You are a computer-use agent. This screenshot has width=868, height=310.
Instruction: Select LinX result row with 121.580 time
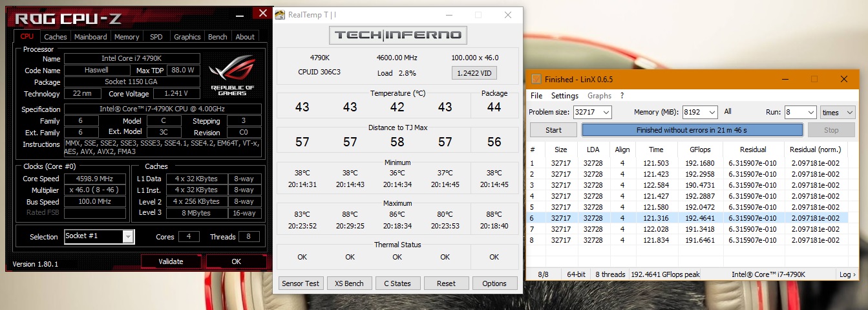pos(688,207)
